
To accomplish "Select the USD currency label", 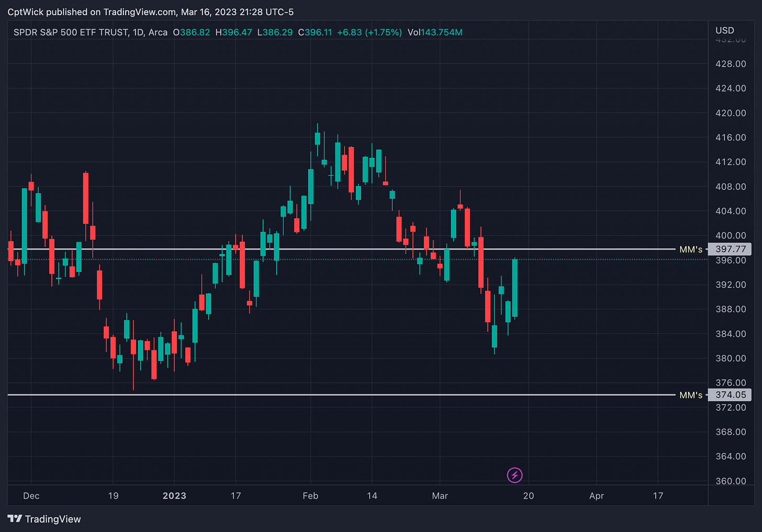I will pos(725,30).
